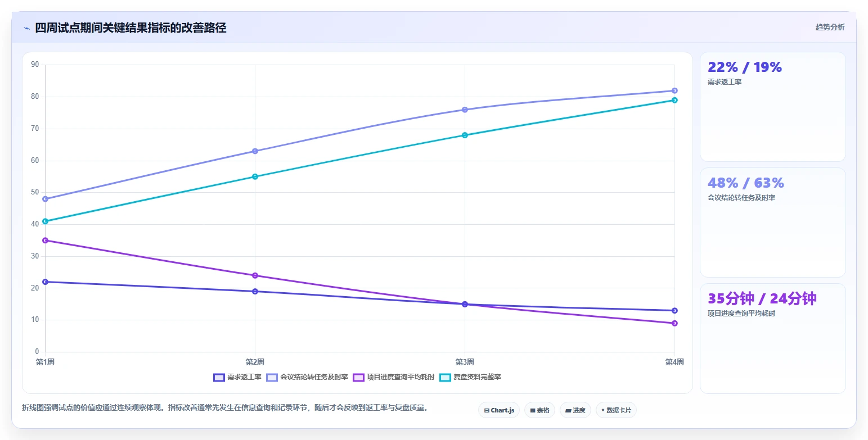The height and width of the screenshot is (440, 868).
Task: Click the 项目进度查询平均耗时 point at 第4周
Action: pyautogui.click(x=674, y=323)
